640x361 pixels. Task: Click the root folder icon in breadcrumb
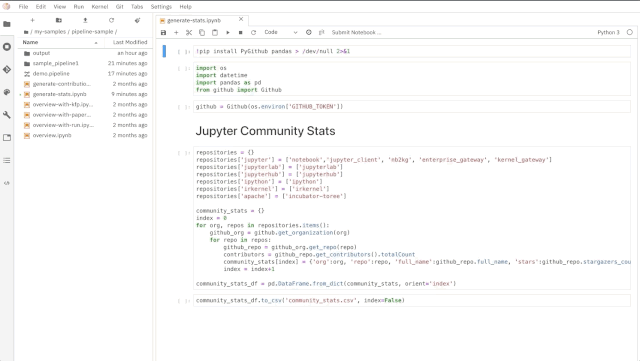pyautogui.click(x=26, y=32)
